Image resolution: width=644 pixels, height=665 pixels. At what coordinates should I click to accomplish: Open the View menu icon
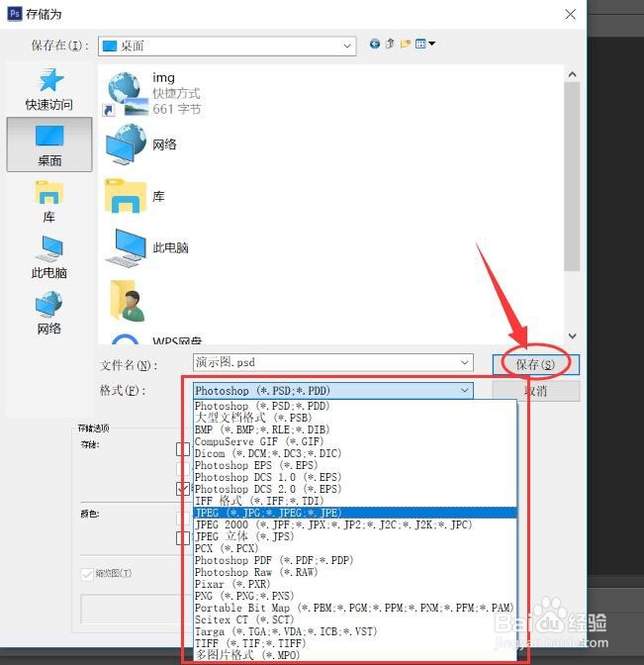pos(424,44)
